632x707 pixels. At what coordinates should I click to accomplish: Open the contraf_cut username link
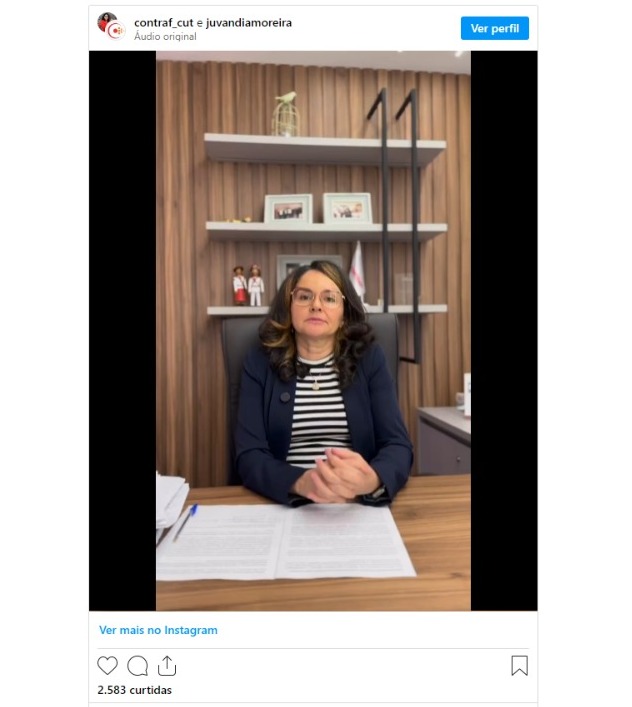tap(164, 23)
